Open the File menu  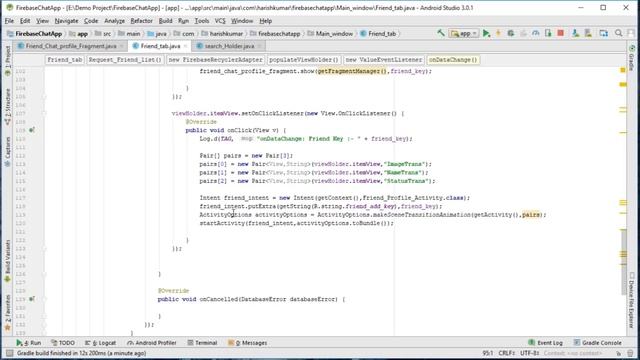[x=9, y=21]
